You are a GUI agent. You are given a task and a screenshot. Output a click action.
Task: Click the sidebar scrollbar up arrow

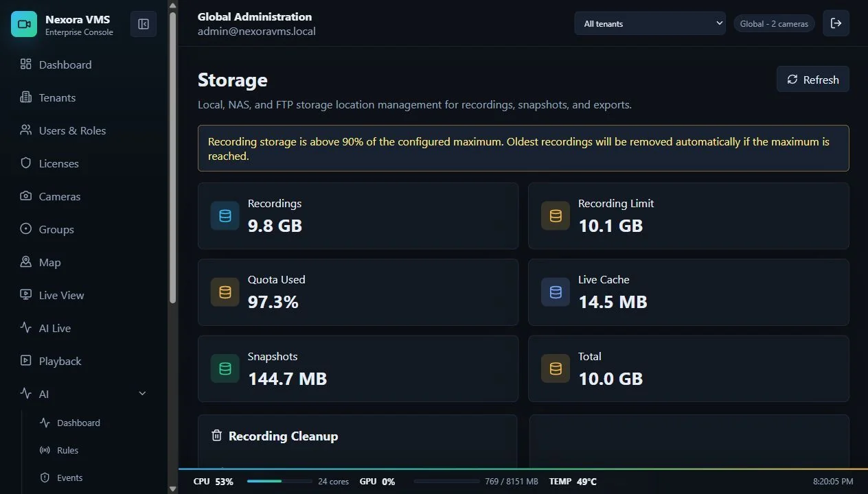click(173, 5)
